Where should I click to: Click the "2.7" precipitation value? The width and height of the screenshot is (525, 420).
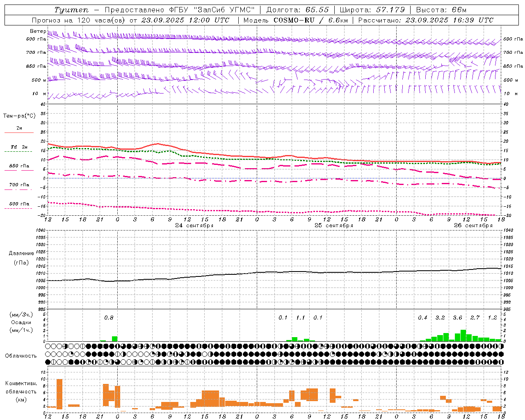pyautogui.click(x=475, y=317)
